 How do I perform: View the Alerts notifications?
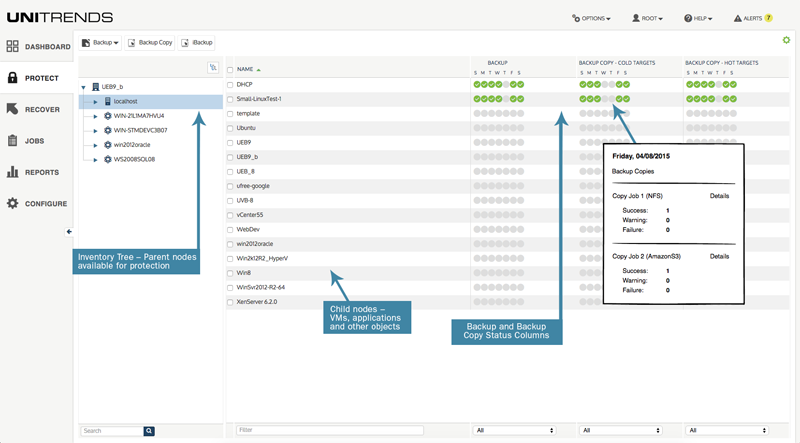[753, 18]
